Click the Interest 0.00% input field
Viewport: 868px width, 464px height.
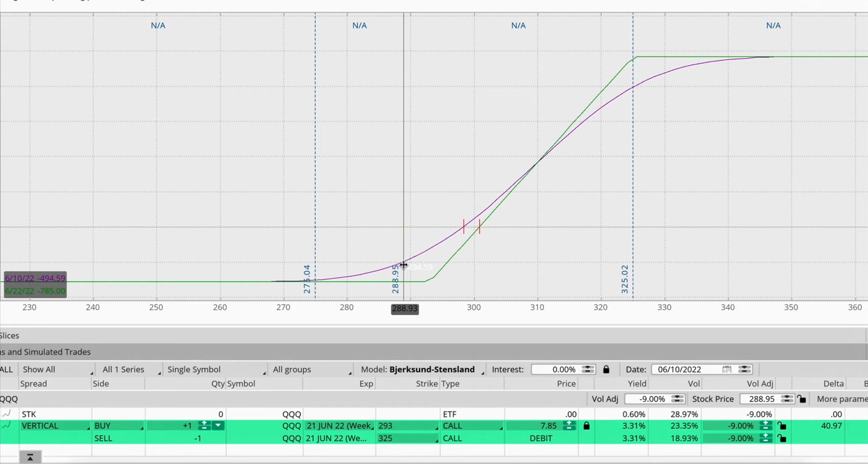pyautogui.click(x=557, y=369)
